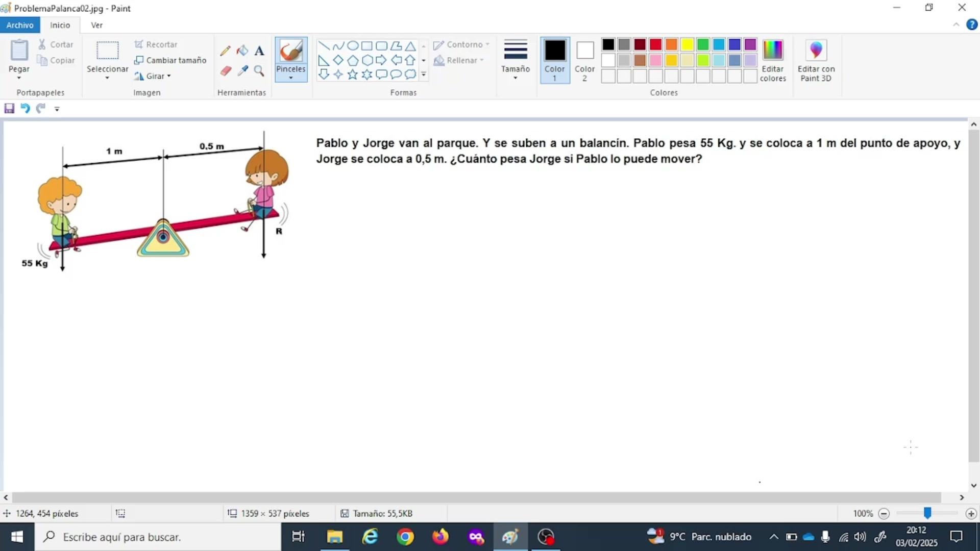The image size is (980, 551).
Task: Pick the red color swatch
Action: click(x=655, y=44)
